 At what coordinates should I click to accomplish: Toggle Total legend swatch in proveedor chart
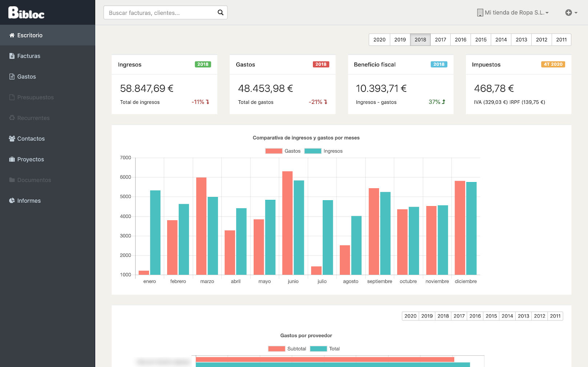tap(318, 349)
